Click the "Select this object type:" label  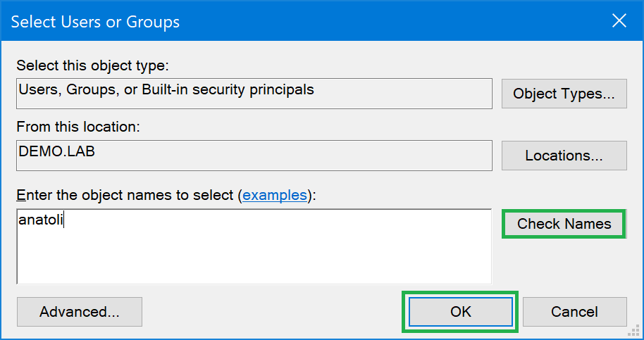(92, 65)
